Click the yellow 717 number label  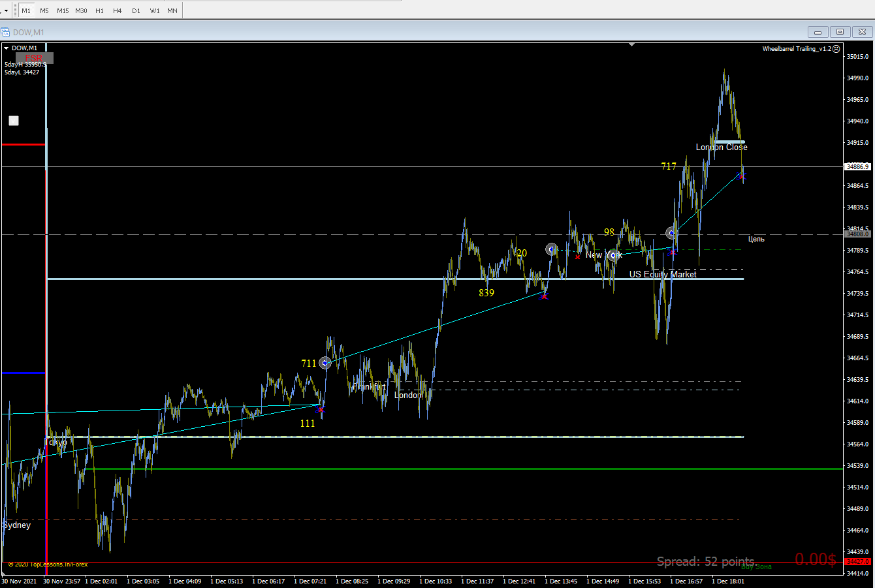pos(669,166)
